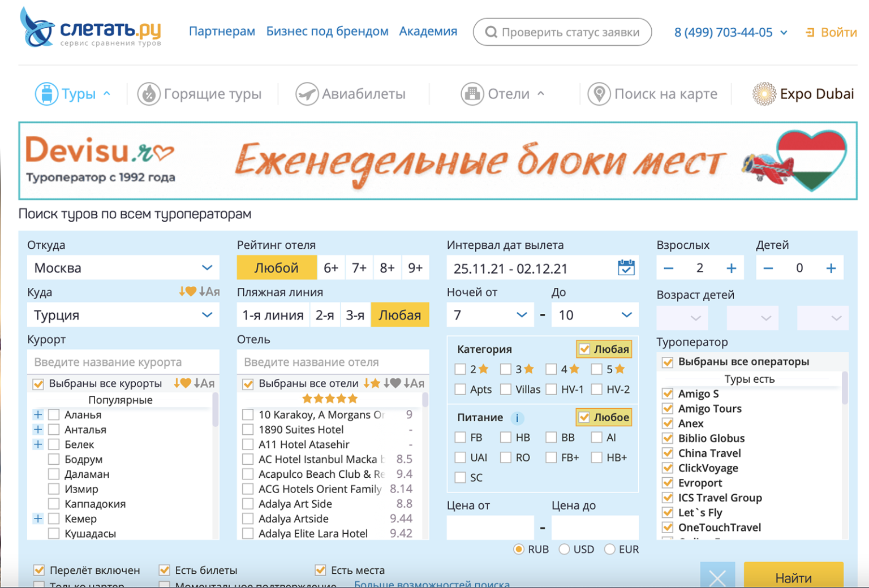869x588 pixels.
Task: Check the AI meal checkbox
Action: pos(596,437)
